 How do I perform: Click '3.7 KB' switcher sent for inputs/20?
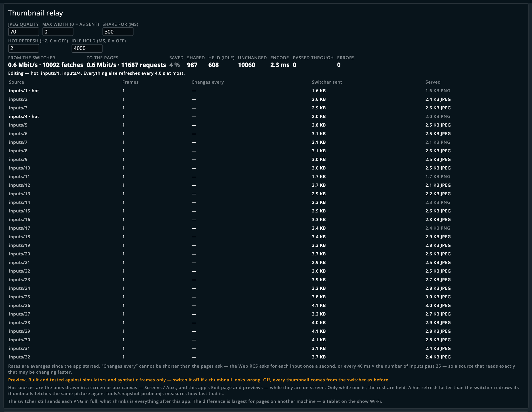click(x=319, y=254)
